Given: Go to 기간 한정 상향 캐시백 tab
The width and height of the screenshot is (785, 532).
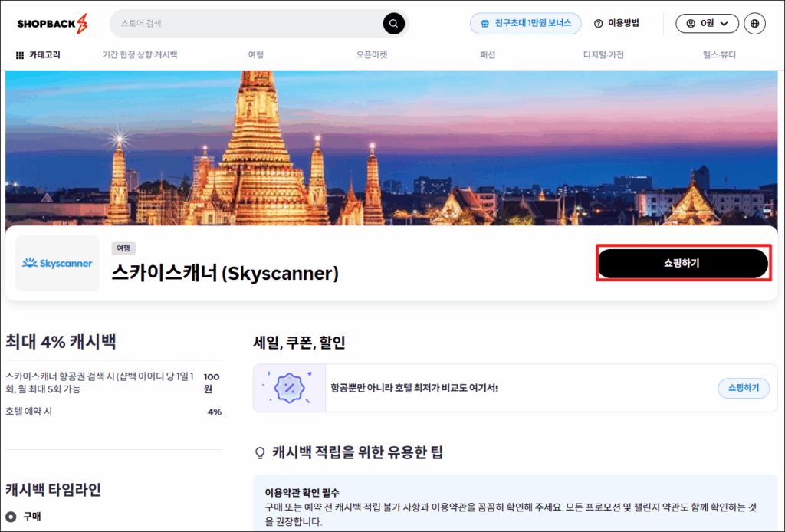Looking at the screenshot, I should 140,55.
